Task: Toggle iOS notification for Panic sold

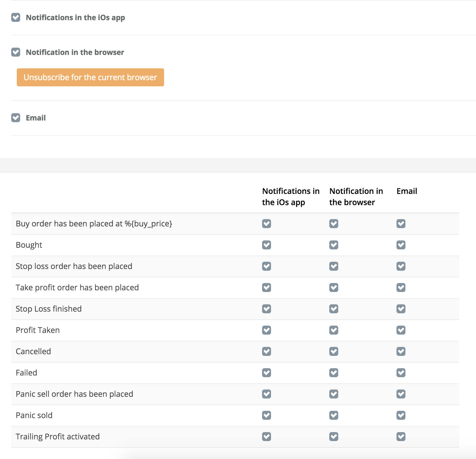Action: click(x=267, y=415)
